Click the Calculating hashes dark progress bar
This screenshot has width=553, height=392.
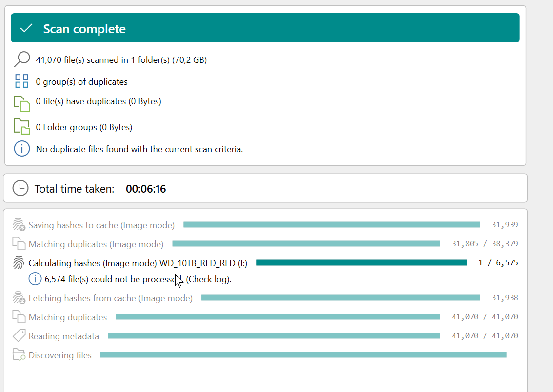pyautogui.click(x=361, y=263)
